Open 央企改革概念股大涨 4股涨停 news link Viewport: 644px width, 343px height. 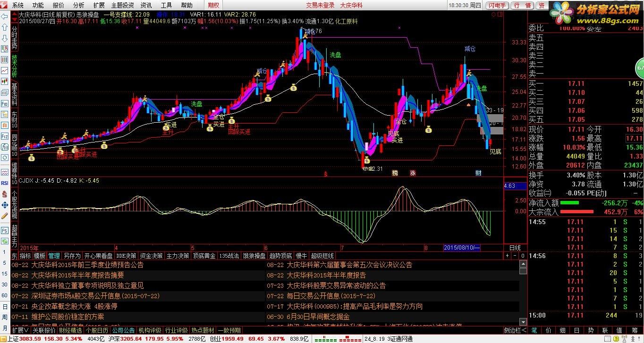coord(74,306)
